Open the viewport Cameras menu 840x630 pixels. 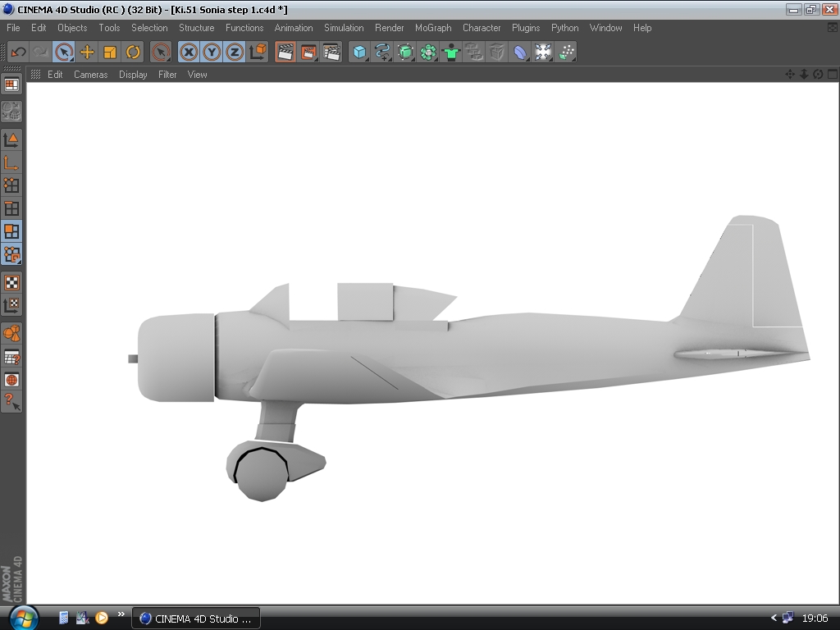90,75
